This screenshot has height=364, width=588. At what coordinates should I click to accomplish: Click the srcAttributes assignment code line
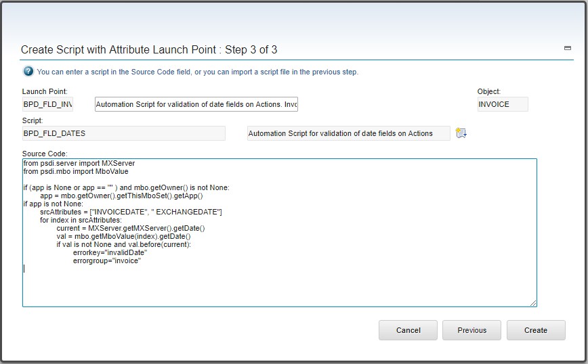coord(131,212)
